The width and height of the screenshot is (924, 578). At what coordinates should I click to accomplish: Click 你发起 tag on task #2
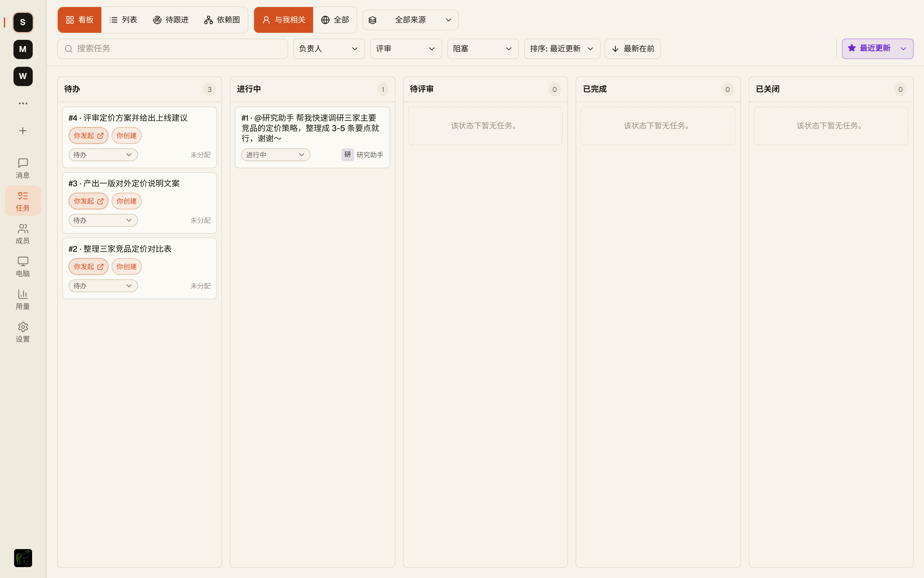[x=89, y=267]
